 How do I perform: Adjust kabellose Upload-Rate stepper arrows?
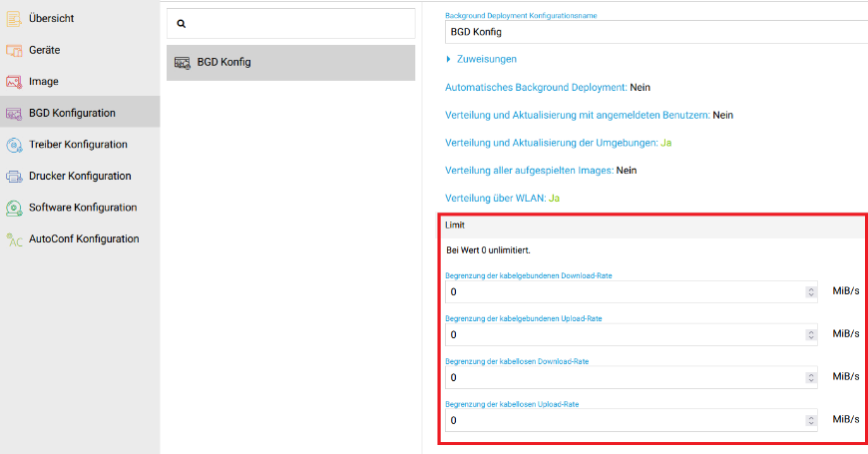click(811, 420)
